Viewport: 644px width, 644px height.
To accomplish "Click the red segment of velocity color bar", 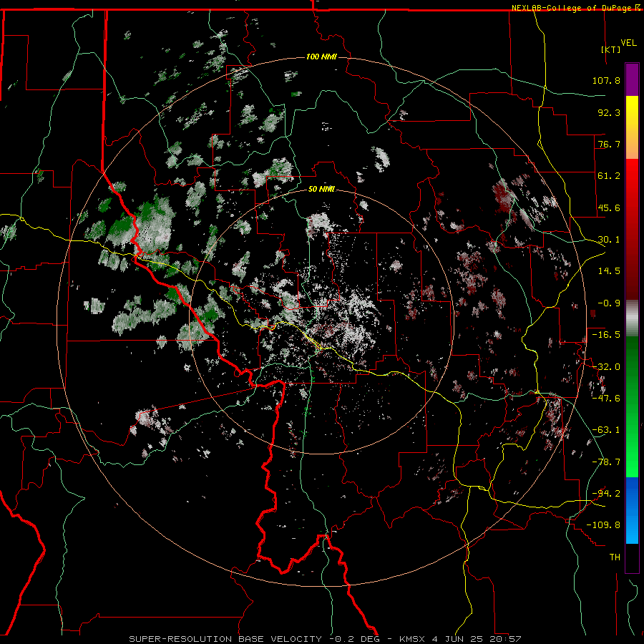I will (632, 229).
